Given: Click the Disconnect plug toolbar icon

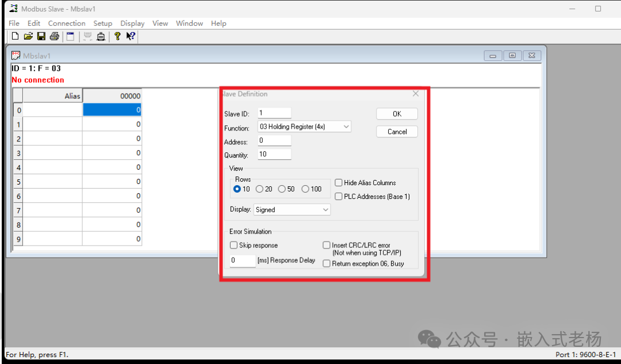Looking at the screenshot, I should (x=101, y=36).
